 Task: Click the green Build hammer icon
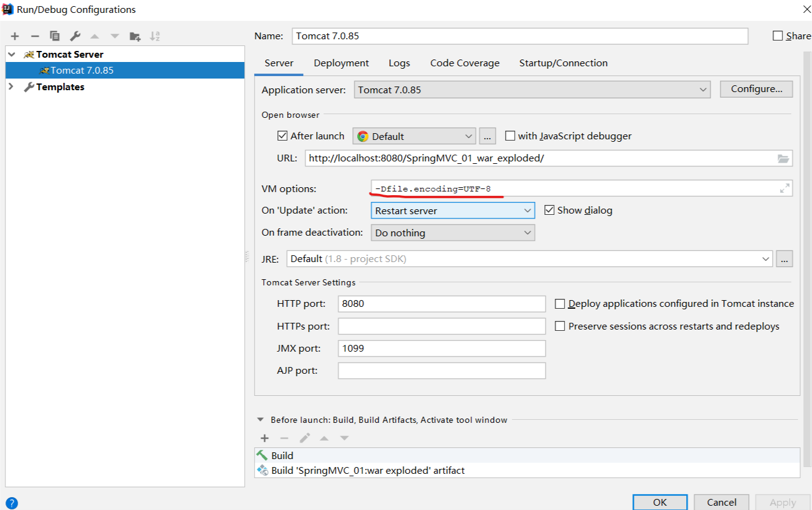262,455
